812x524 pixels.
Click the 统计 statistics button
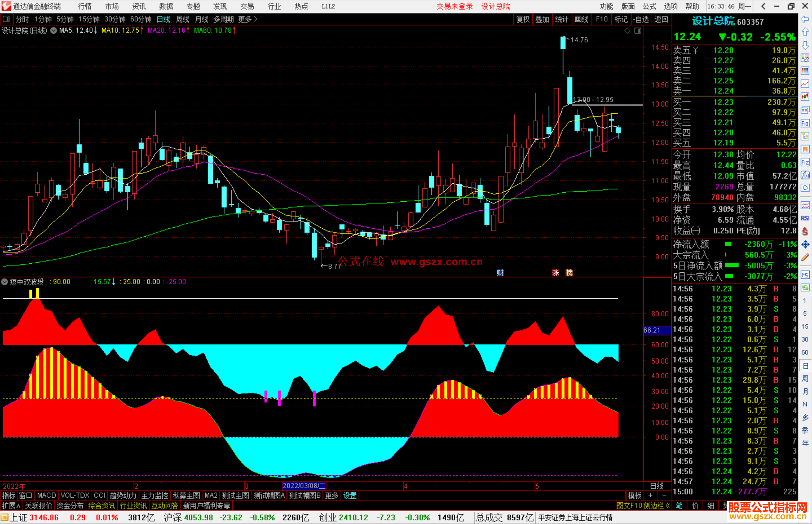[x=562, y=19]
